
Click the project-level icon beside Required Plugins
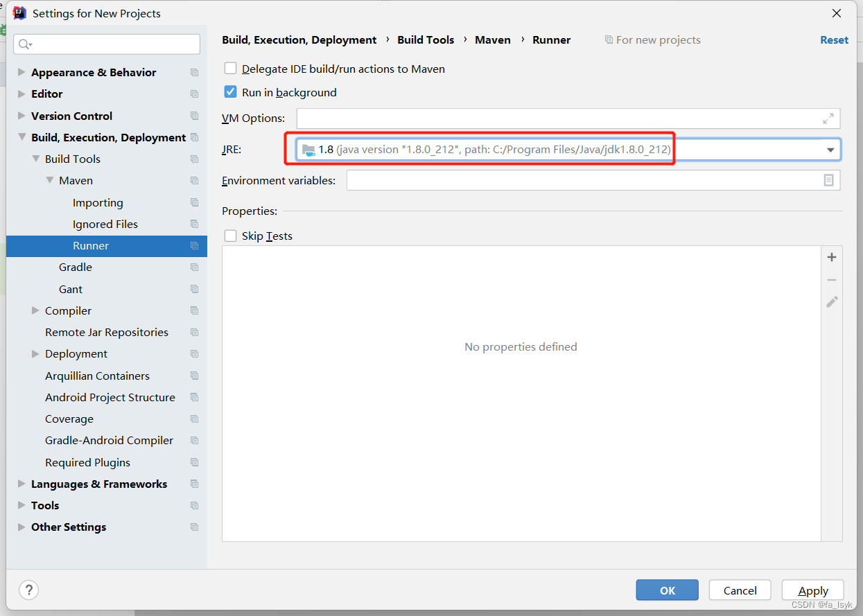tap(194, 462)
